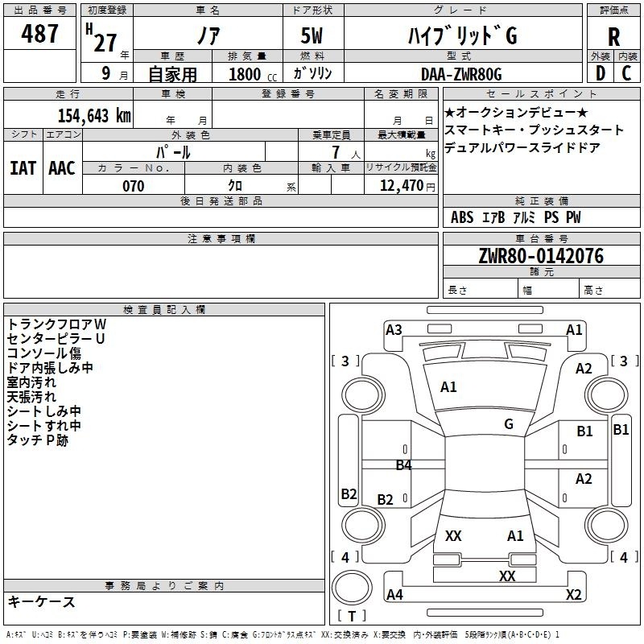Click the seating capacity 7 人
The height and width of the screenshot is (644, 644).
346,152
